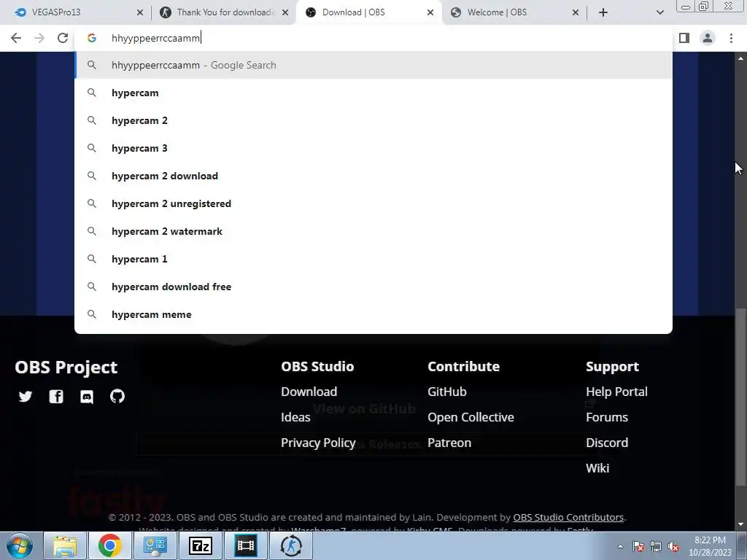
Task: Open a new tab with the plus button
Action: coord(603,12)
